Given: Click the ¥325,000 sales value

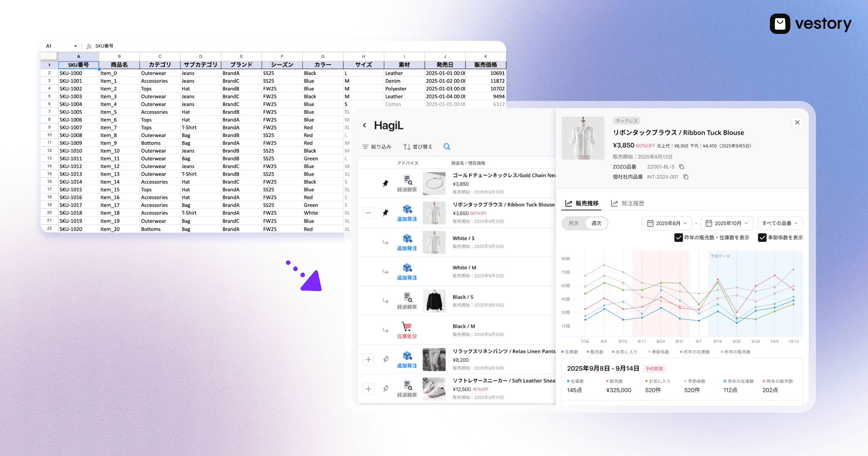Looking at the screenshot, I should click(x=619, y=390).
